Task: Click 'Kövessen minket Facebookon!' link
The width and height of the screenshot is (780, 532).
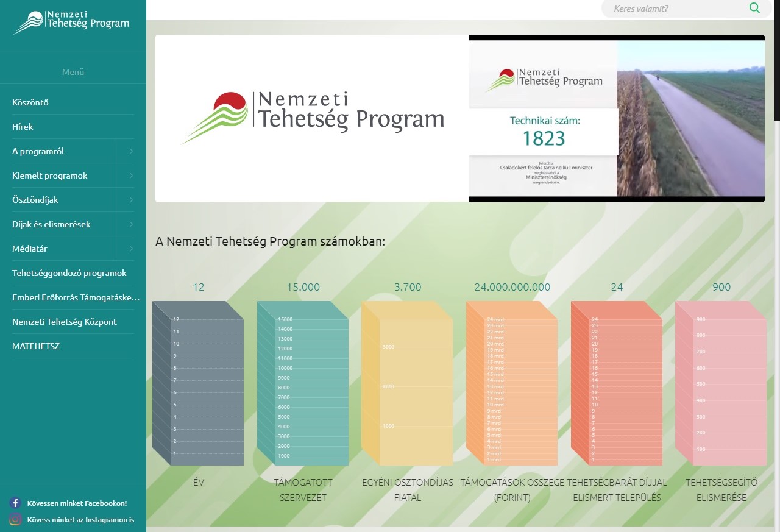Action: click(x=77, y=503)
